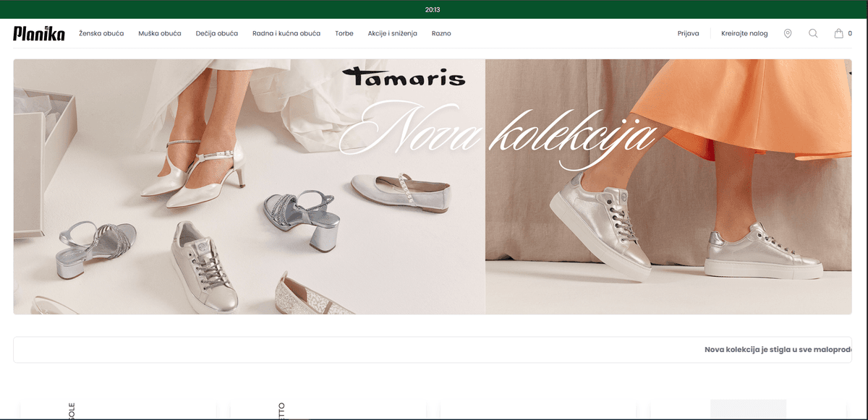Click the search magnifier icon

[x=813, y=33]
